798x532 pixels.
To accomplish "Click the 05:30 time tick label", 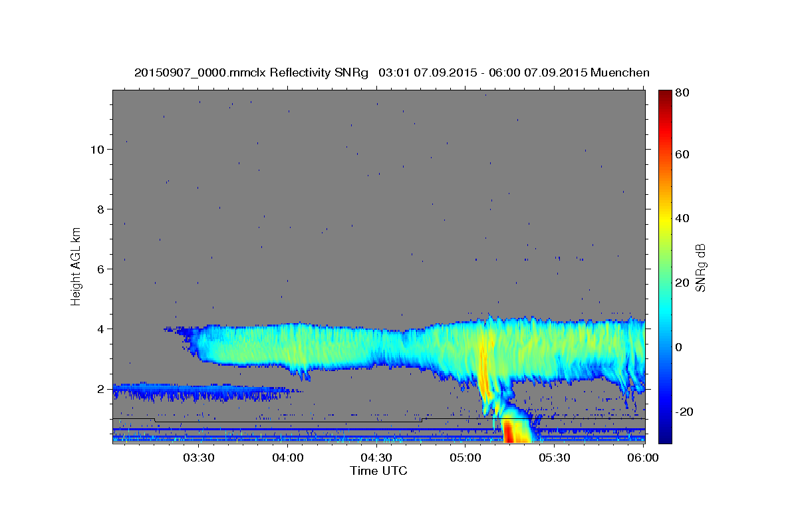I will pos(555,458).
